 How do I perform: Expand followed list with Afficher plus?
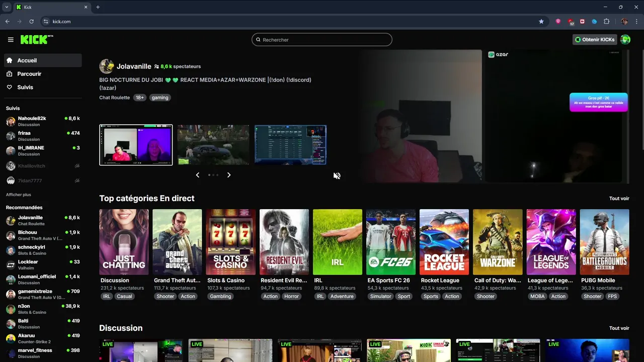tap(19, 195)
